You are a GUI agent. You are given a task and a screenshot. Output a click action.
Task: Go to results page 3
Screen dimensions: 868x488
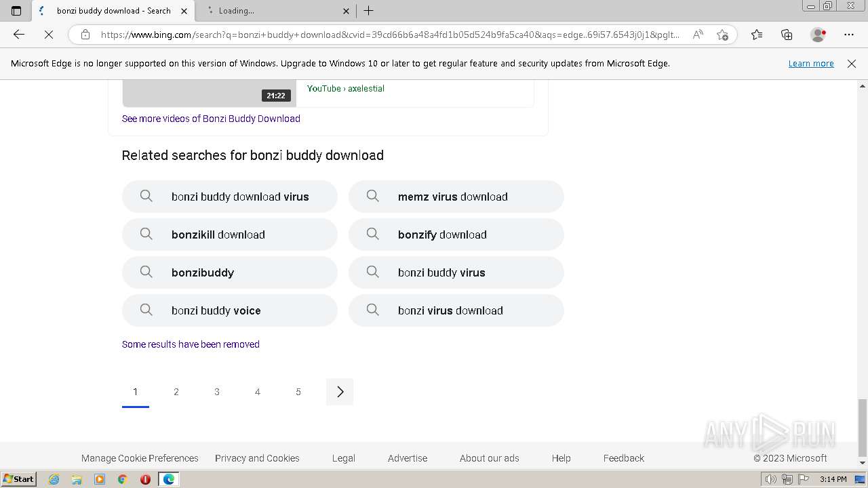coord(217,392)
